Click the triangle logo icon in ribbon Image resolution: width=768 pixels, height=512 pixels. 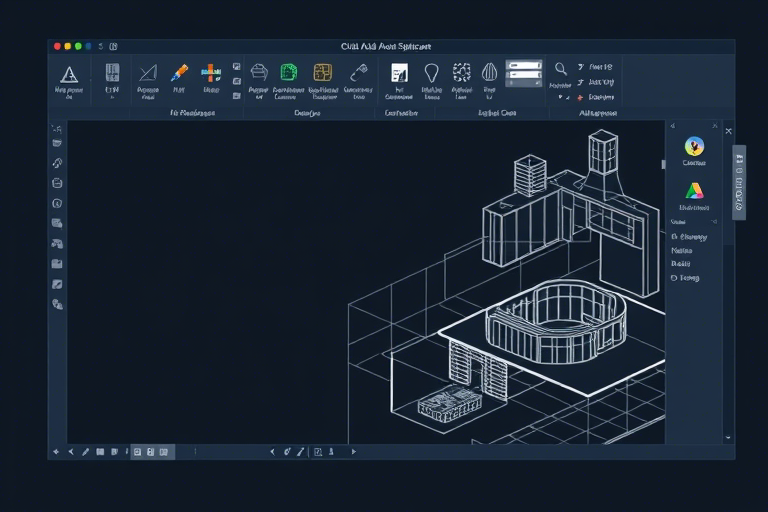pos(69,74)
